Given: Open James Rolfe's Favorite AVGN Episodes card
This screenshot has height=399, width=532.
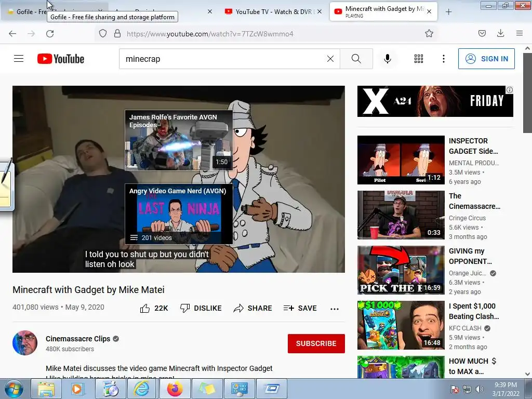Looking at the screenshot, I should tap(179, 140).
